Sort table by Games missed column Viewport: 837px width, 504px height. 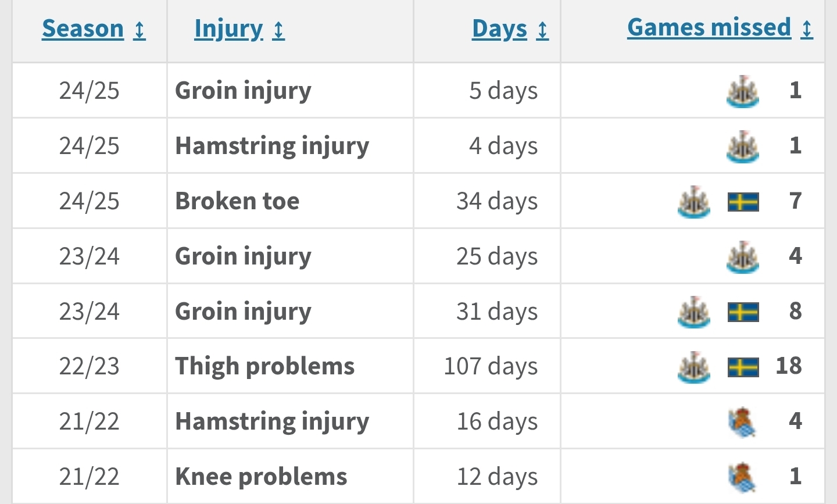pos(709,27)
